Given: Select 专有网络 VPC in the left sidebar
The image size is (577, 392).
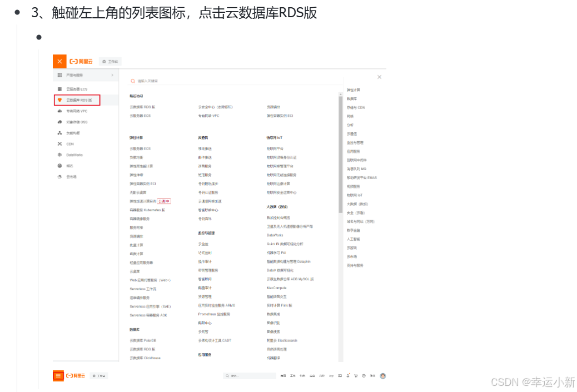Looking at the screenshot, I should [x=77, y=111].
